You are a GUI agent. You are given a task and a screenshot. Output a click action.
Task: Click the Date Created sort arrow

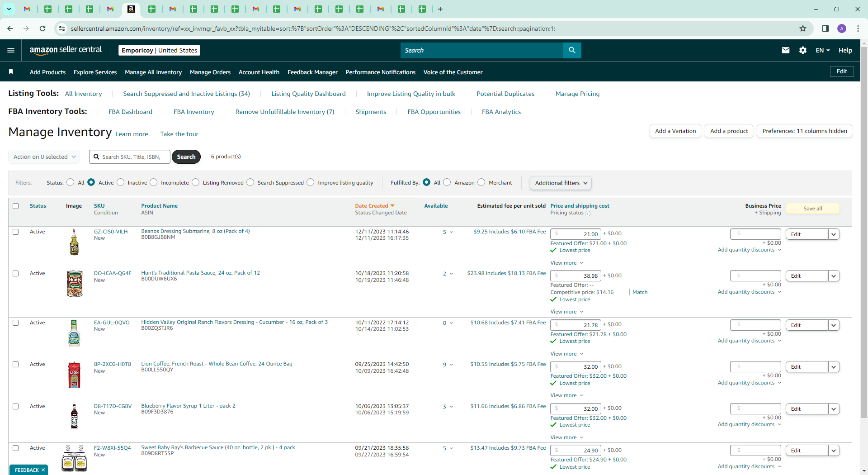tap(392, 206)
